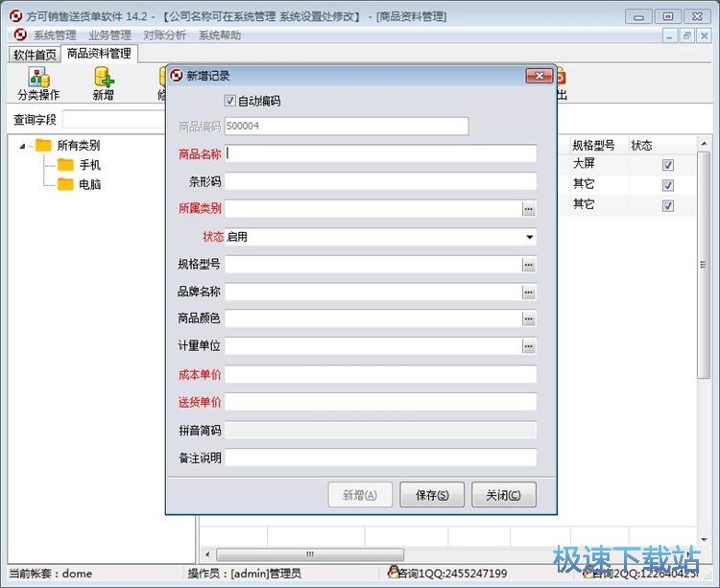Click the vertical scrollbar thumb of table
This screenshot has height=588, width=720.
[703, 265]
